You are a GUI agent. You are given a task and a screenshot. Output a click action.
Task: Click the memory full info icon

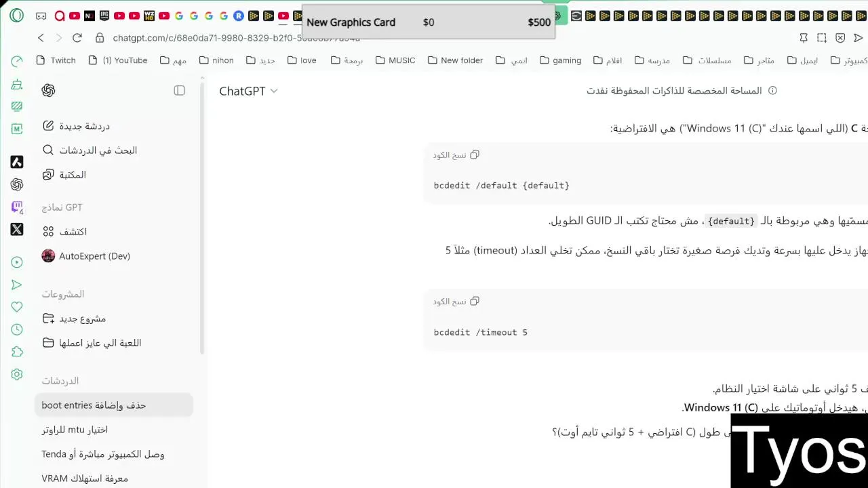click(x=772, y=91)
